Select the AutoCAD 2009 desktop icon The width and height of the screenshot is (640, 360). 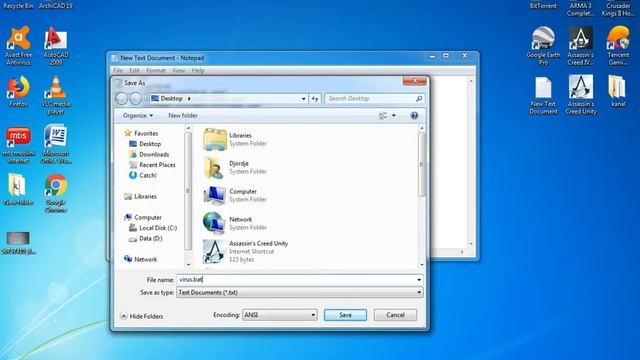click(56, 45)
